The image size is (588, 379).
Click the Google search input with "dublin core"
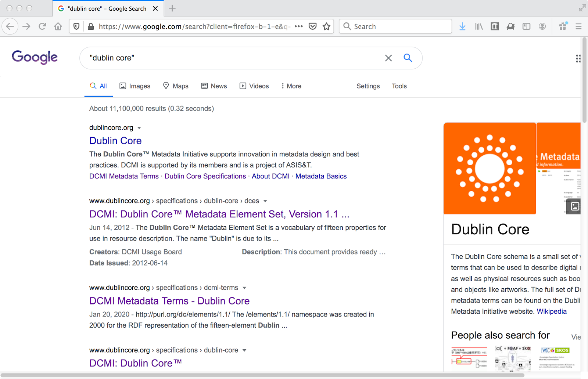point(235,58)
